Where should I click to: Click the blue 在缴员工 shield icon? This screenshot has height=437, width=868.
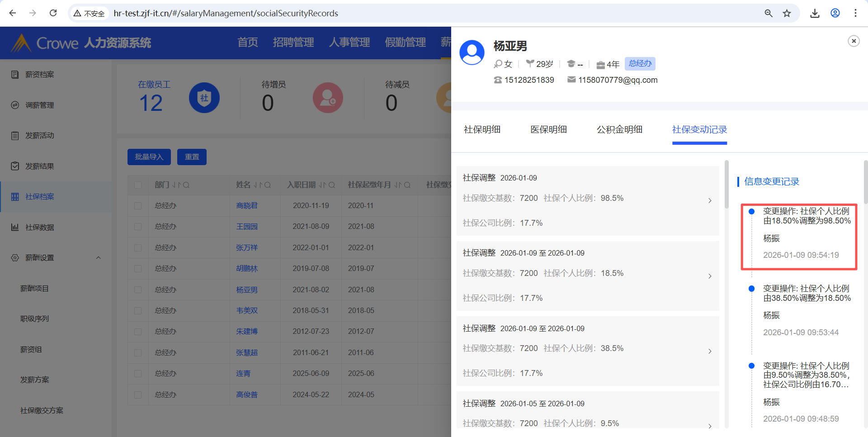pyautogui.click(x=204, y=98)
